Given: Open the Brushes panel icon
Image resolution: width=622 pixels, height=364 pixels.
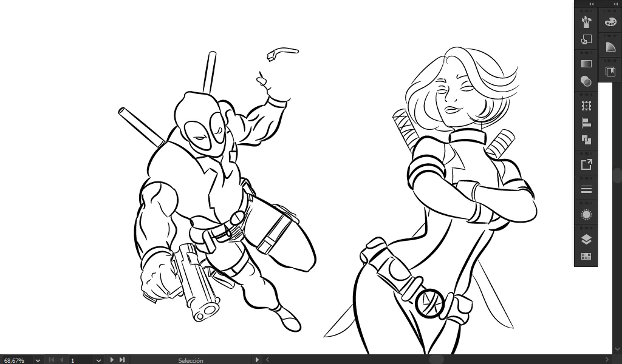Looking at the screenshot, I should pos(586,22).
